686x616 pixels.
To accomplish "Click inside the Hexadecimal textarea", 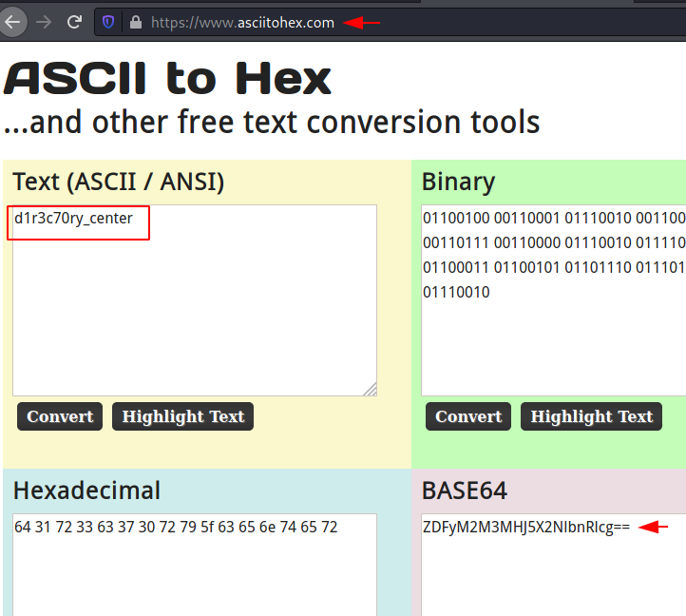I will click(x=195, y=565).
